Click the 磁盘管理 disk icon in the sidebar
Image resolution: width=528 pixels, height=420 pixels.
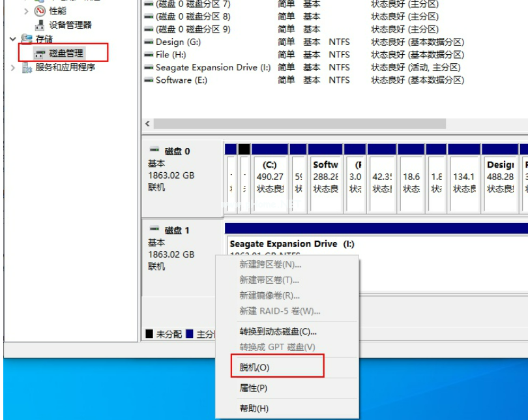click(40, 53)
